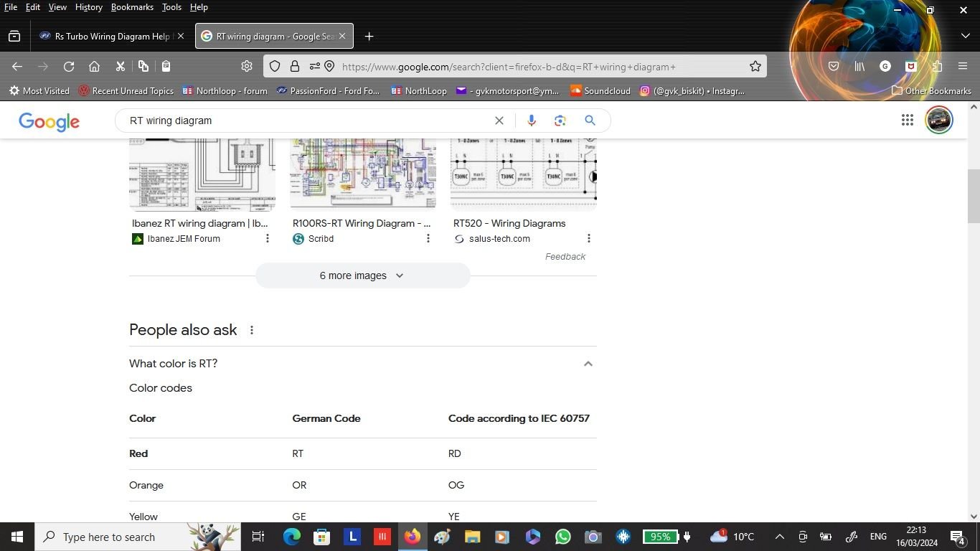Open the Firefox application hamburger menu
The height and width of the screenshot is (551, 980).
point(963,67)
